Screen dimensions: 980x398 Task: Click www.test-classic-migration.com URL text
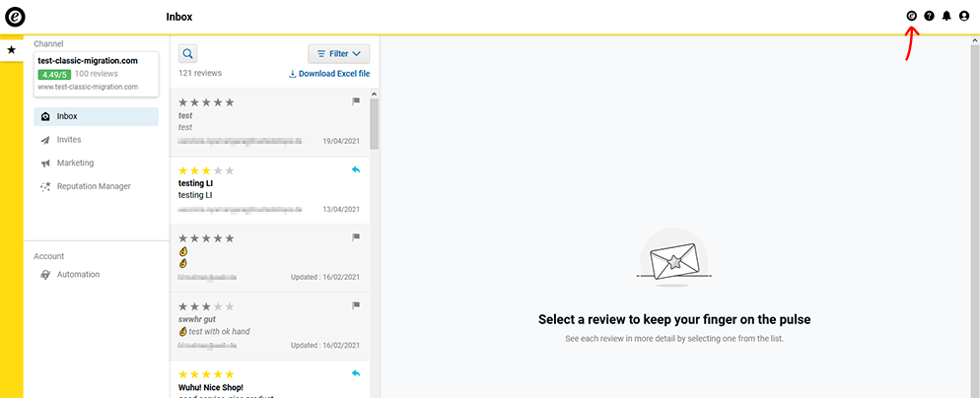pyautogui.click(x=88, y=87)
